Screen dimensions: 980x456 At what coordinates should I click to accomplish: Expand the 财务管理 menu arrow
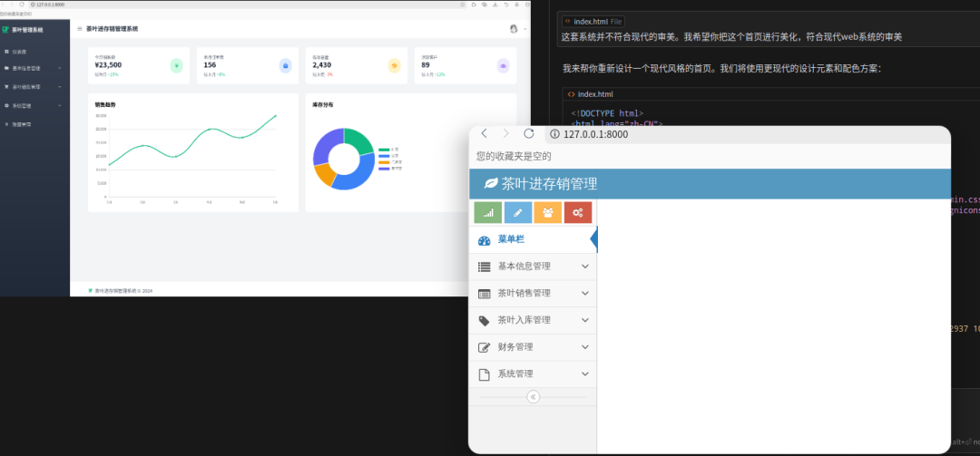coord(585,347)
